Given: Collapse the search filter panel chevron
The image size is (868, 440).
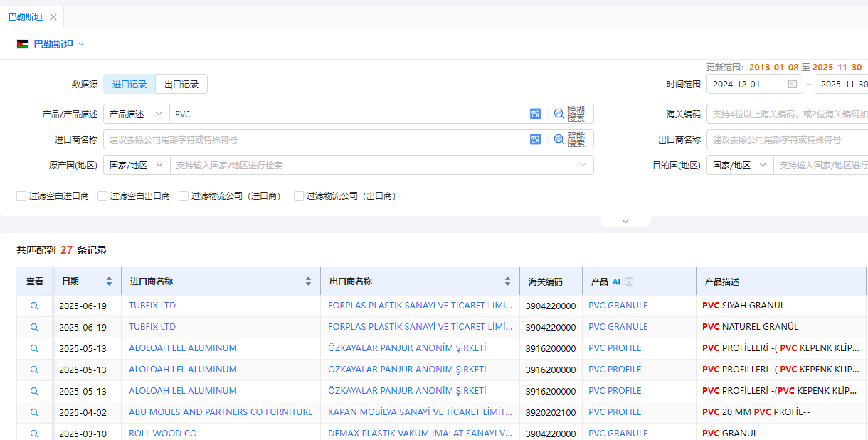Looking at the screenshot, I should click(x=625, y=221).
